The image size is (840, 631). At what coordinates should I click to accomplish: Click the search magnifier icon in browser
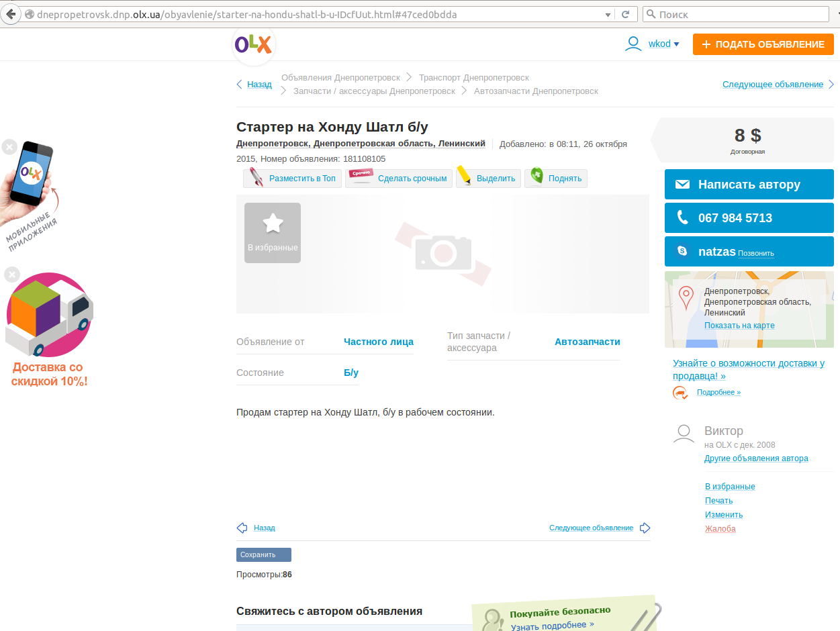(651, 14)
